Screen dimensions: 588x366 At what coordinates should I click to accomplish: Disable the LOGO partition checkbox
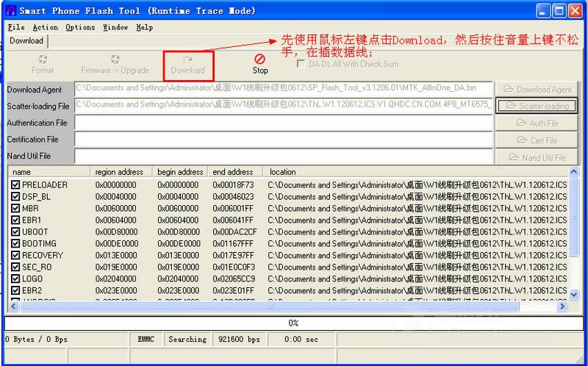click(15, 279)
